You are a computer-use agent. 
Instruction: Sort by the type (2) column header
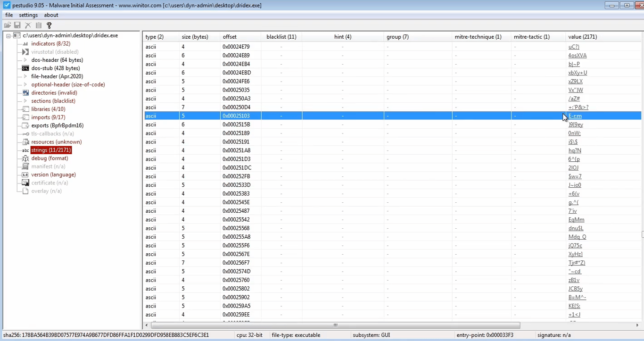tap(161, 37)
